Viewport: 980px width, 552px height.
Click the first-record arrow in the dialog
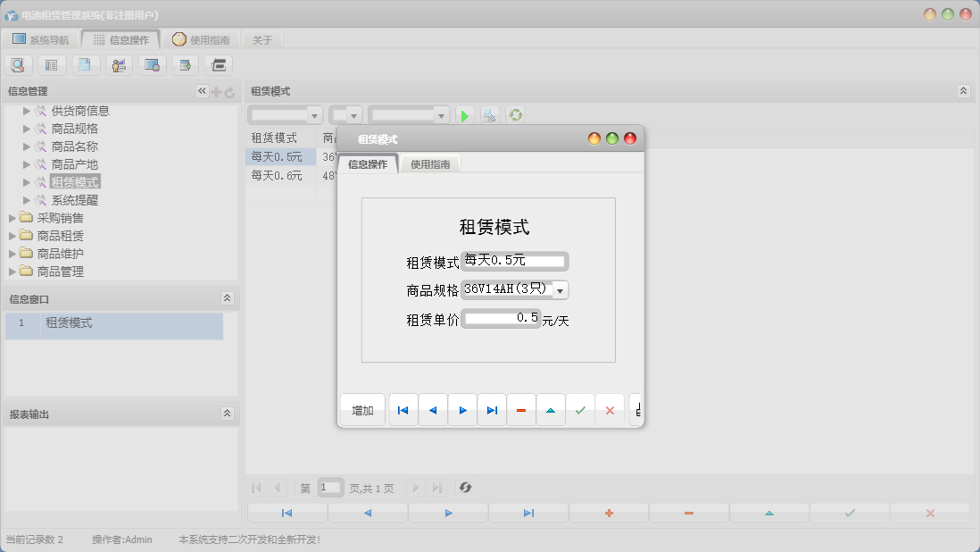[x=403, y=410]
